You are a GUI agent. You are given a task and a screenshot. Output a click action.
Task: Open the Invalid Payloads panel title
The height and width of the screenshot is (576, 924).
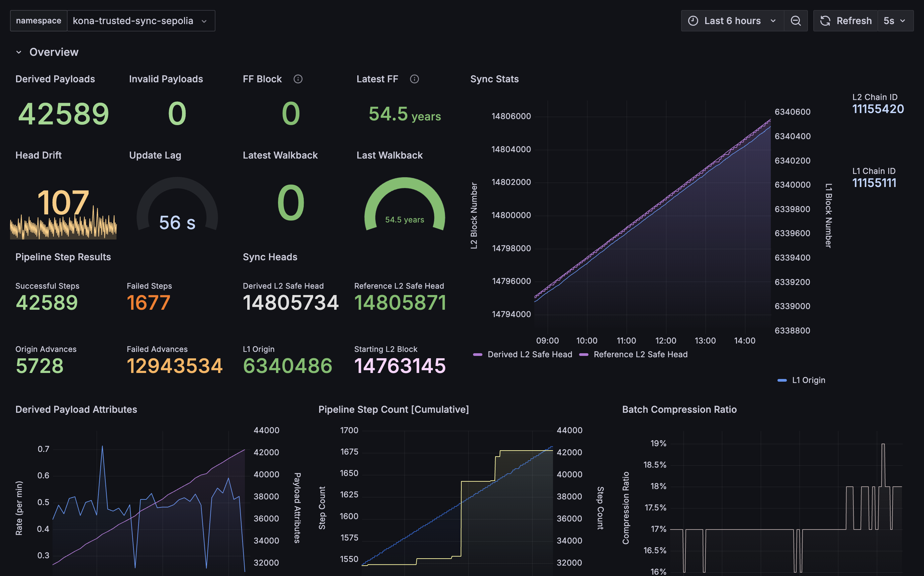pyautogui.click(x=166, y=79)
